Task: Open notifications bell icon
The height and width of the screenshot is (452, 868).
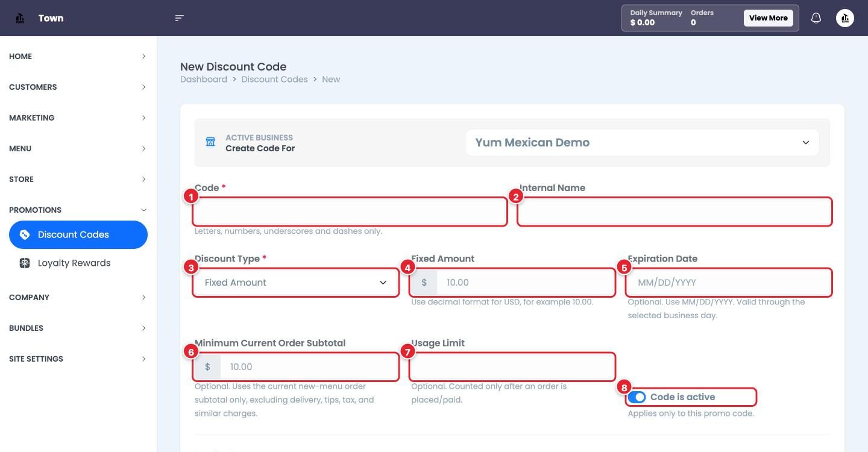Action: 816,18
